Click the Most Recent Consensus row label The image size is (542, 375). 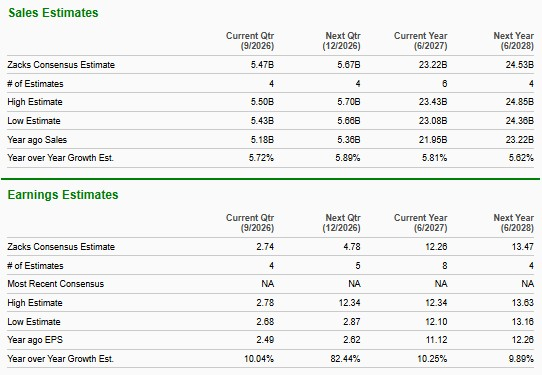point(55,284)
